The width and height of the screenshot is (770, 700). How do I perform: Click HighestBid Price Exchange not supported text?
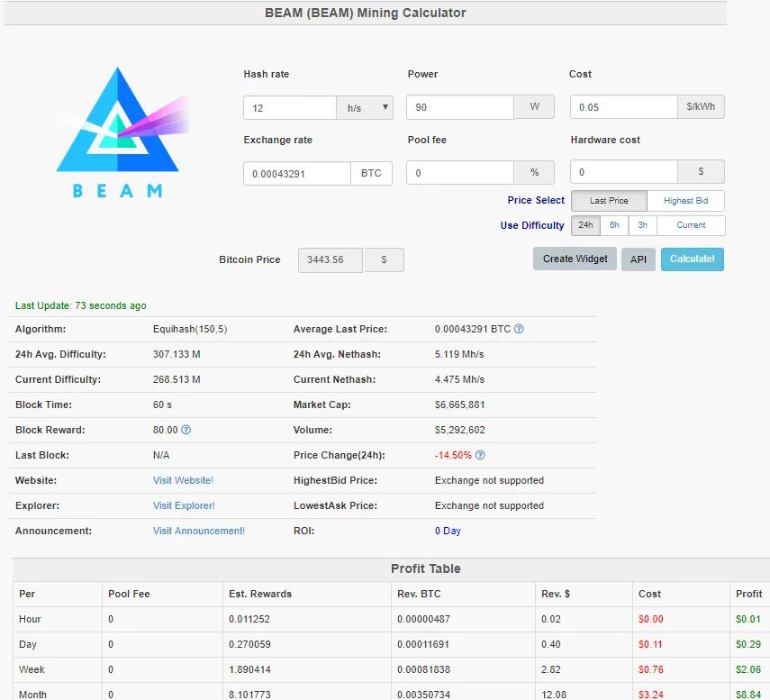pyautogui.click(x=489, y=480)
